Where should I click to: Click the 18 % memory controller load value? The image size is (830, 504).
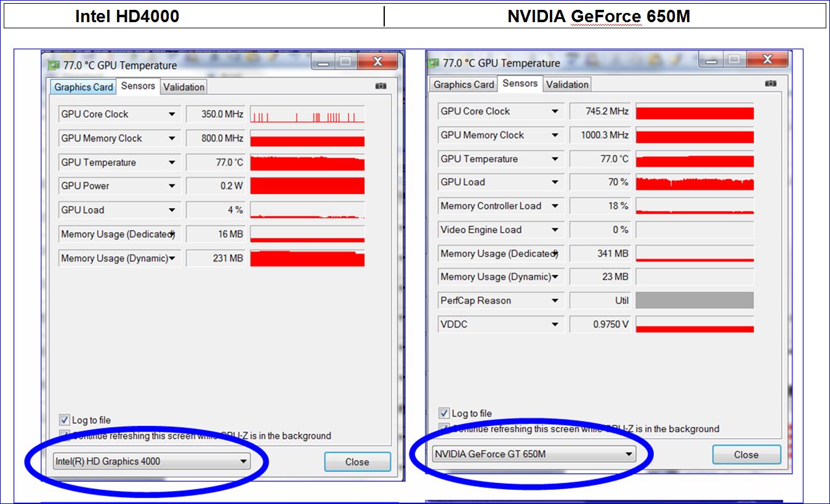coord(600,206)
